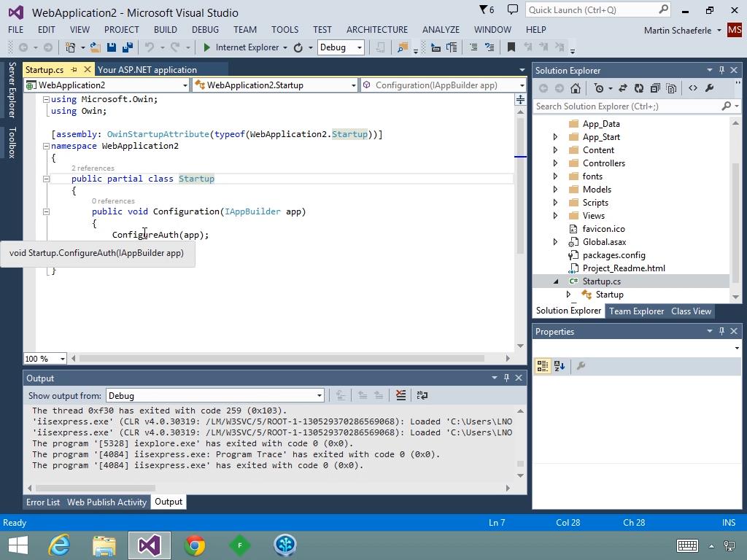Open the WebApplication2 project dropdown
The image size is (747, 560).
click(x=107, y=85)
